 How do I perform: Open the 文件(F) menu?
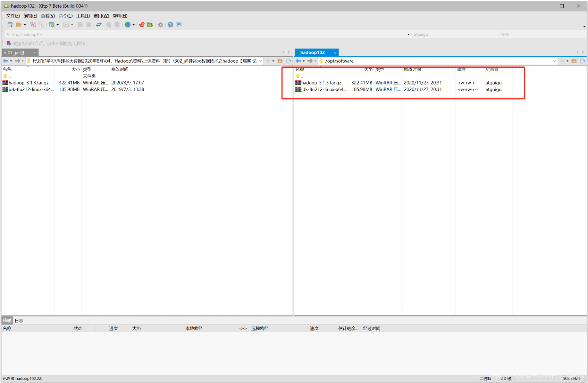(x=13, y=16)
